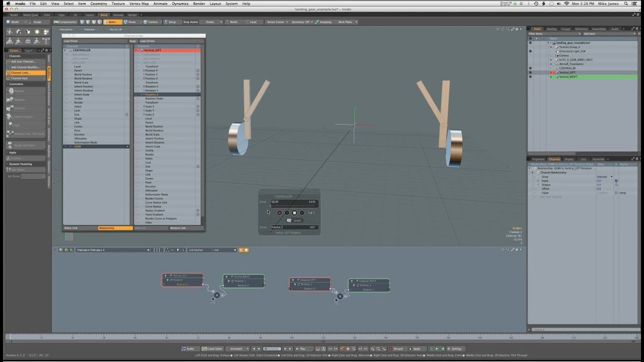
Task: Toggle the circle beside Scale X
Action: [198, 107]
